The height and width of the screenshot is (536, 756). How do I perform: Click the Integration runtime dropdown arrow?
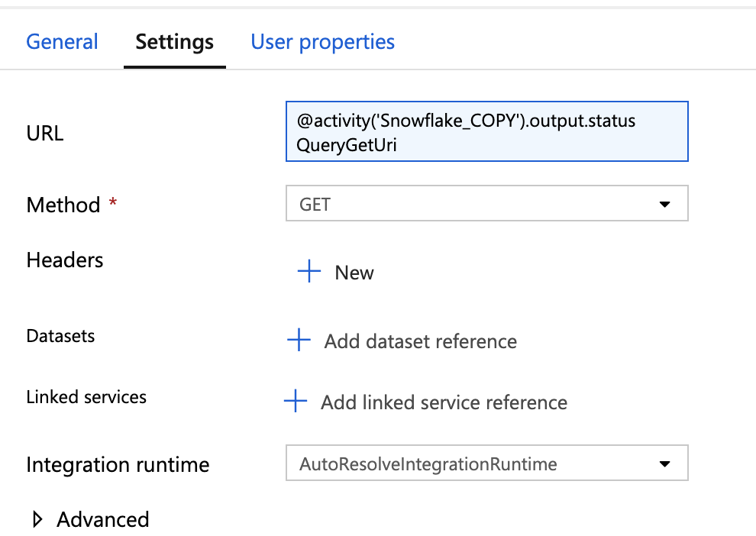tap(664, 463)
